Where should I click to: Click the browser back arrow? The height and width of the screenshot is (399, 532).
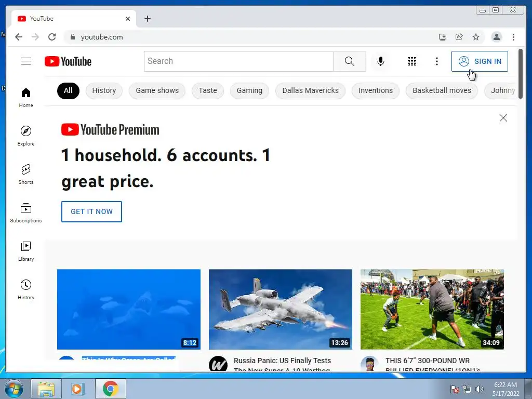[19, 37]
